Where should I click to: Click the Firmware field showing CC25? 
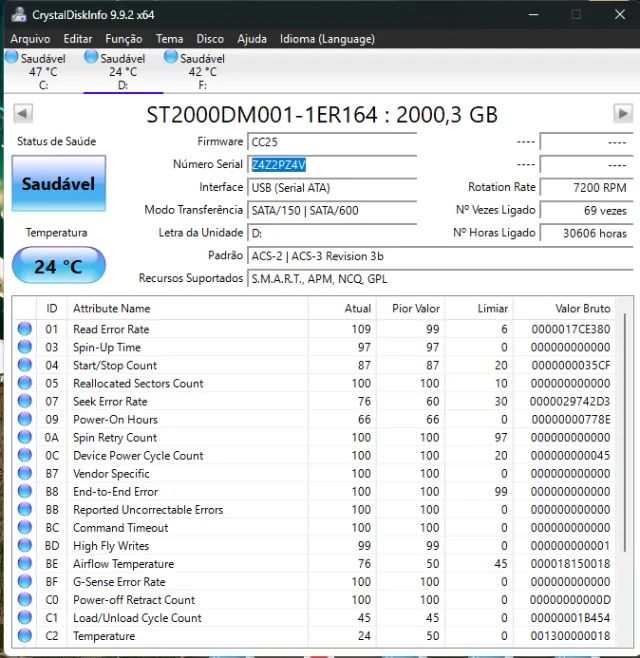coord(332,142)
